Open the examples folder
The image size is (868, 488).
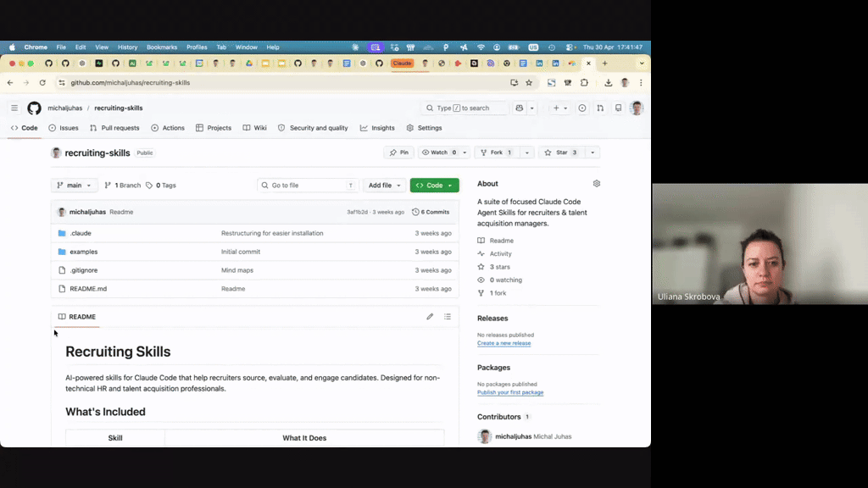tap(84, 252)
